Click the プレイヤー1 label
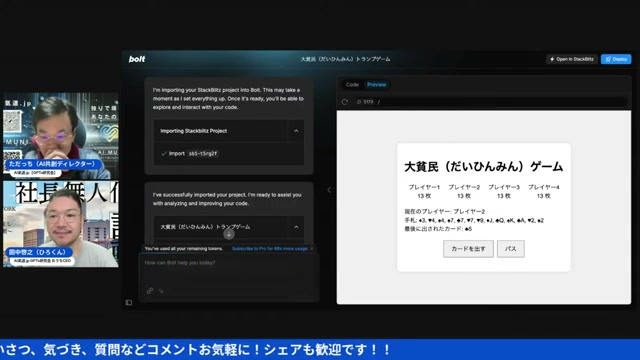This screenshot has width=640, height=360. point(424,187)
